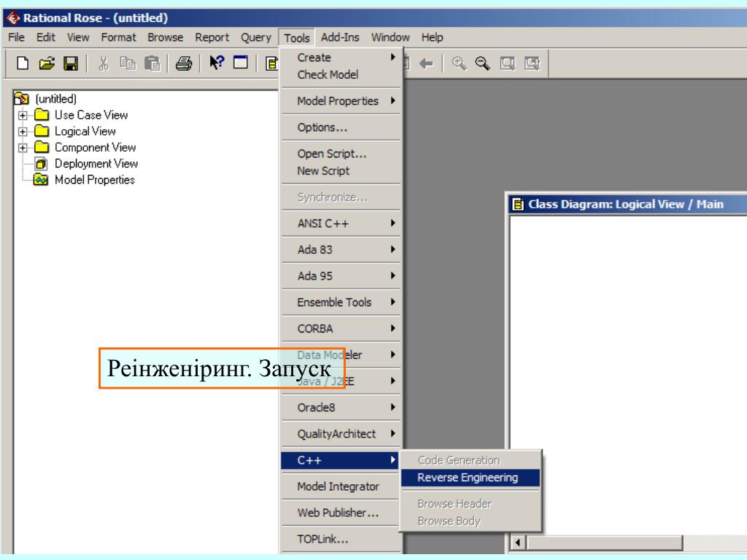Open the Create submenu in Tools

[x=341, y=58]
